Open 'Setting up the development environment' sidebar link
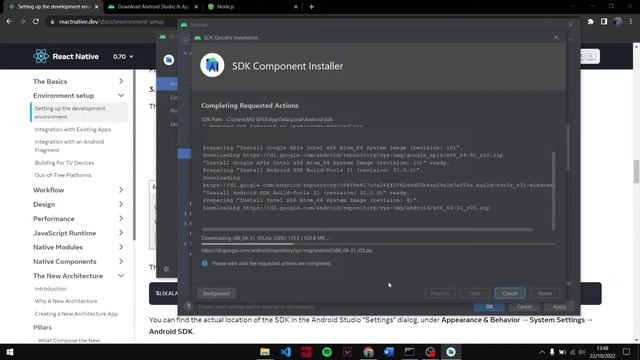 [79, 112]
